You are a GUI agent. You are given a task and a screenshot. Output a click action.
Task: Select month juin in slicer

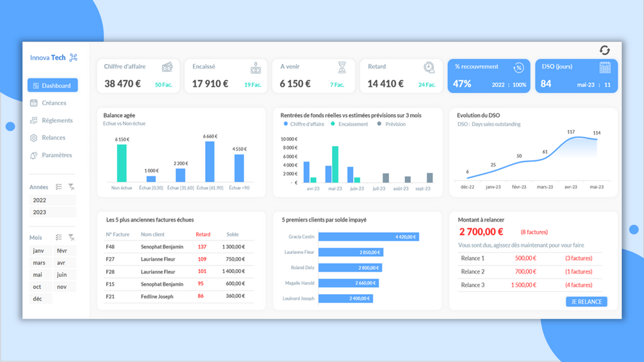[x=65, y=275]
